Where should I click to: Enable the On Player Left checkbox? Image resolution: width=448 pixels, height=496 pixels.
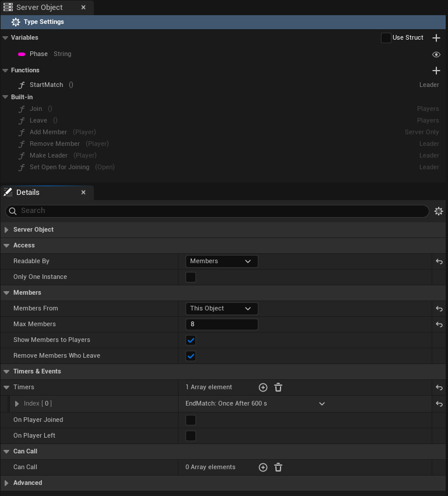coord(191,436)
